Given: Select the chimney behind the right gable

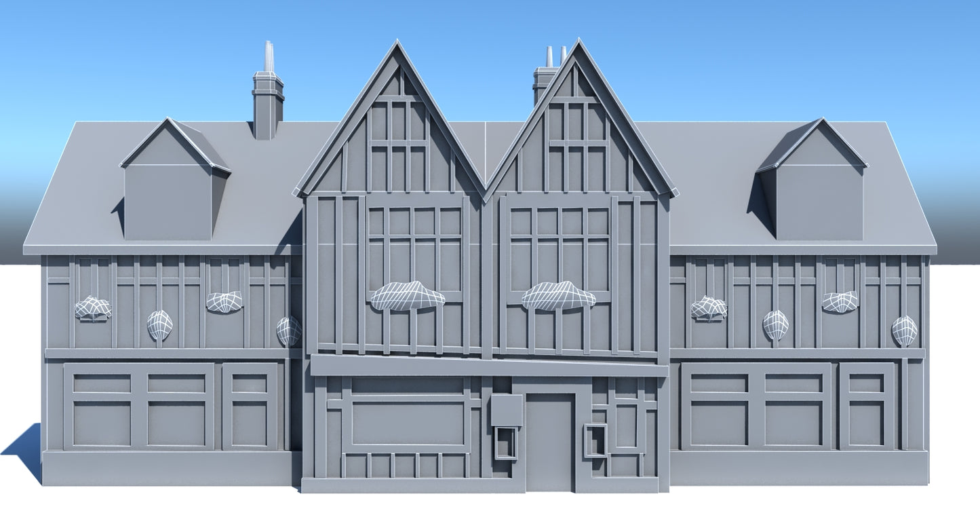Looking at the screenshot, I should point(544,80).
